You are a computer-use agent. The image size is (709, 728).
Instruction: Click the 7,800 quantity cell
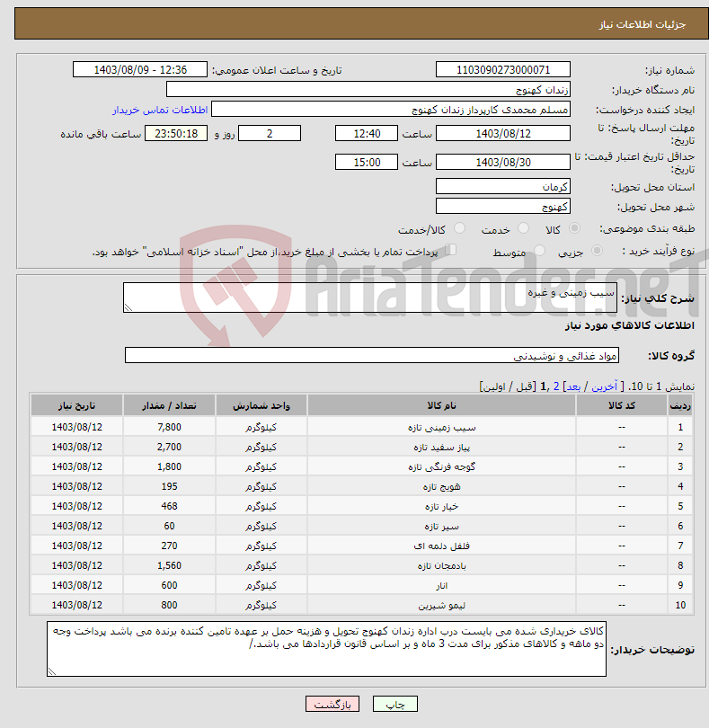[169, 427]
